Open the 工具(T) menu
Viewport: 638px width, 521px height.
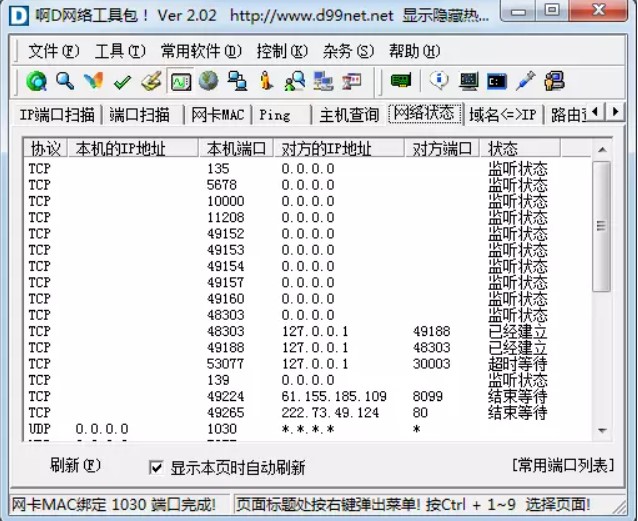[119, 51]
